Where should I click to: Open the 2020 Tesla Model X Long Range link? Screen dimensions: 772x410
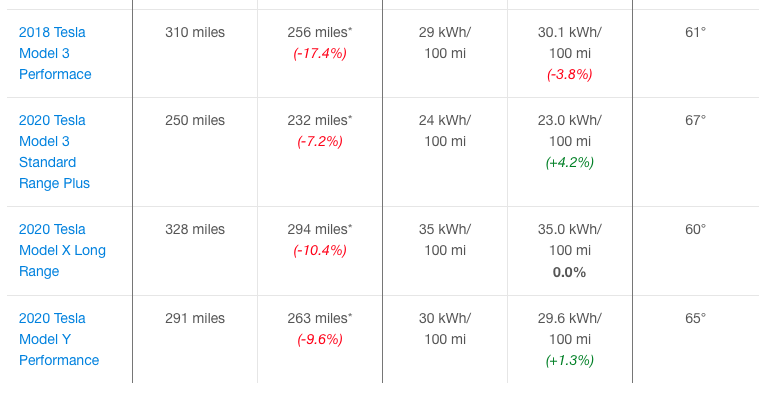point(62,250)
